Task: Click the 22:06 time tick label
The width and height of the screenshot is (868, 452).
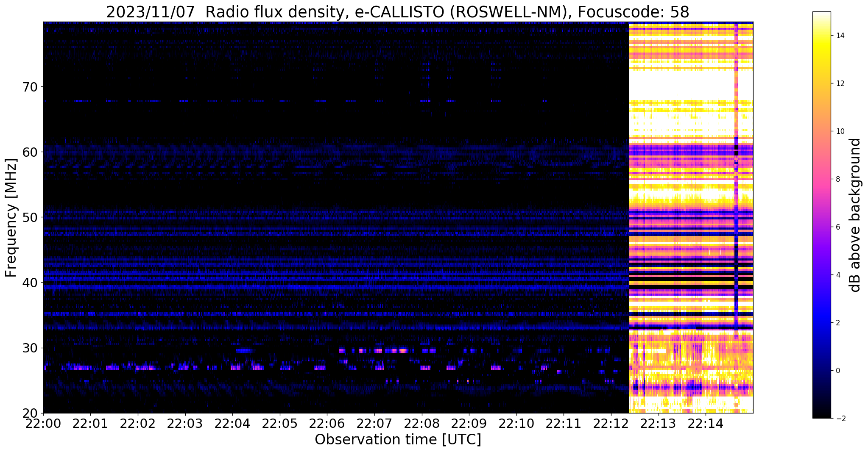Action: pos(327,423)
